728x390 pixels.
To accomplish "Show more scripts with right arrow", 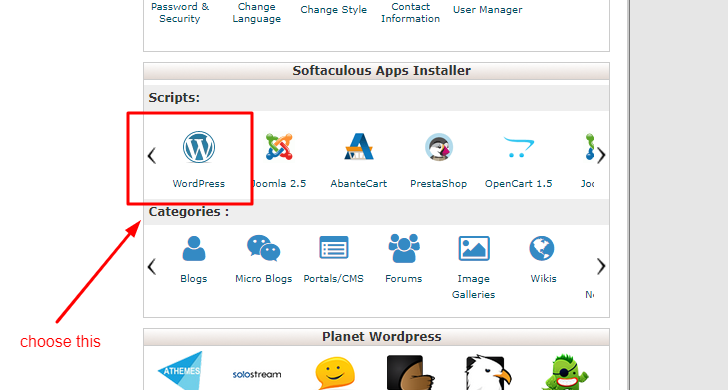I will pyautogui.click(x=601, y=156).
